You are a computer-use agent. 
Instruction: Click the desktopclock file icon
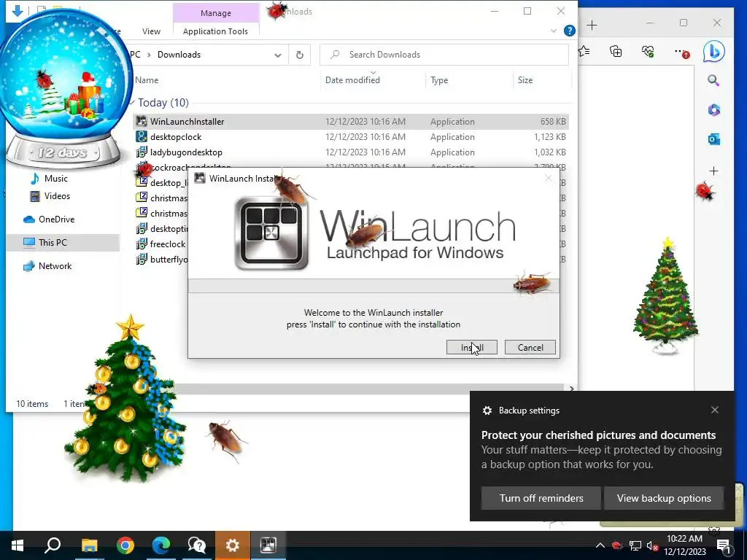[x=142, y=136]
